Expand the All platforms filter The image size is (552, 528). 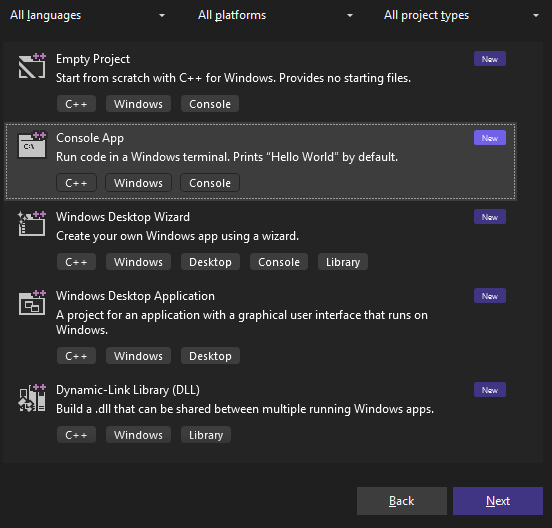pyautogui.click(x=275, y=15)
